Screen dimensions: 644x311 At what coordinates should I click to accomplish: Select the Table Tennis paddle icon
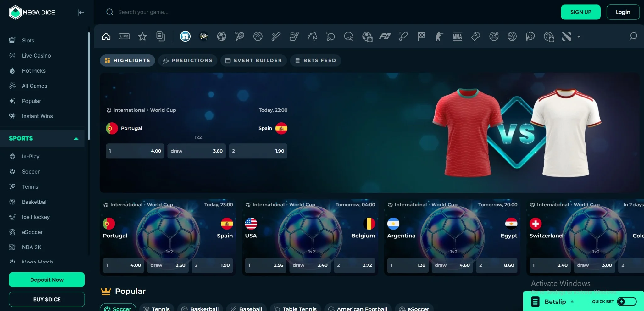point(330,36)
